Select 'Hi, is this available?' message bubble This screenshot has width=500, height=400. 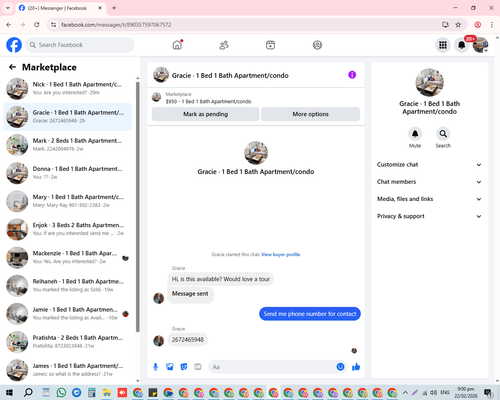click(221, 279)
